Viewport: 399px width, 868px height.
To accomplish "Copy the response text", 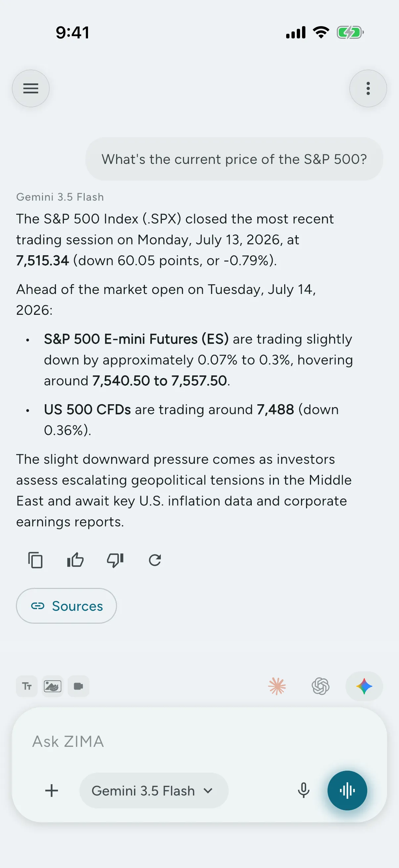I will pos(35,560).
